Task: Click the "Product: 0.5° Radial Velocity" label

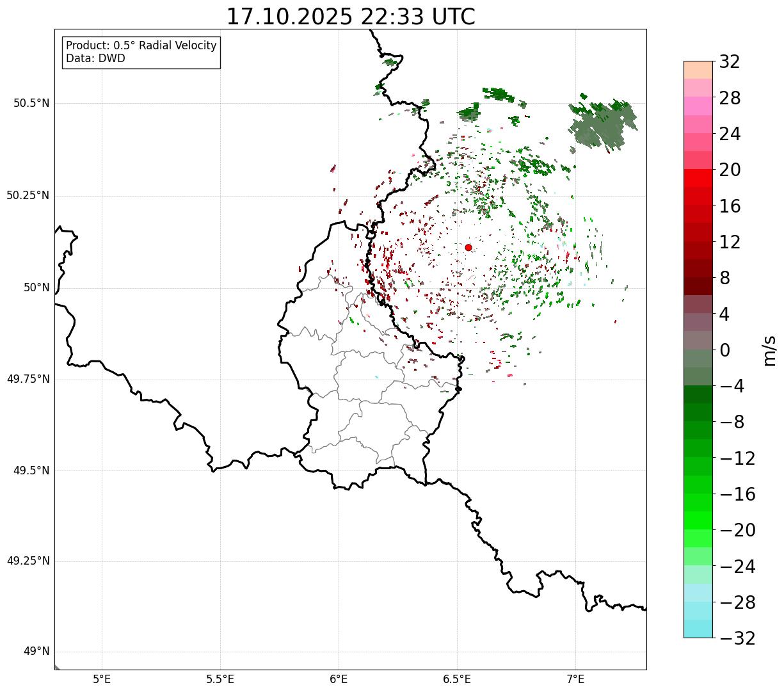Action: (141, 46)
